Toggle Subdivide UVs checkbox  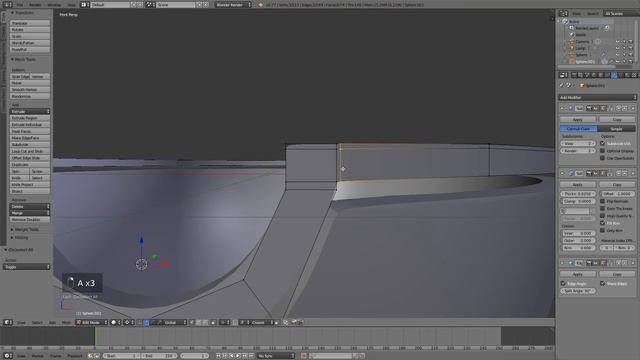pos(602,143)
